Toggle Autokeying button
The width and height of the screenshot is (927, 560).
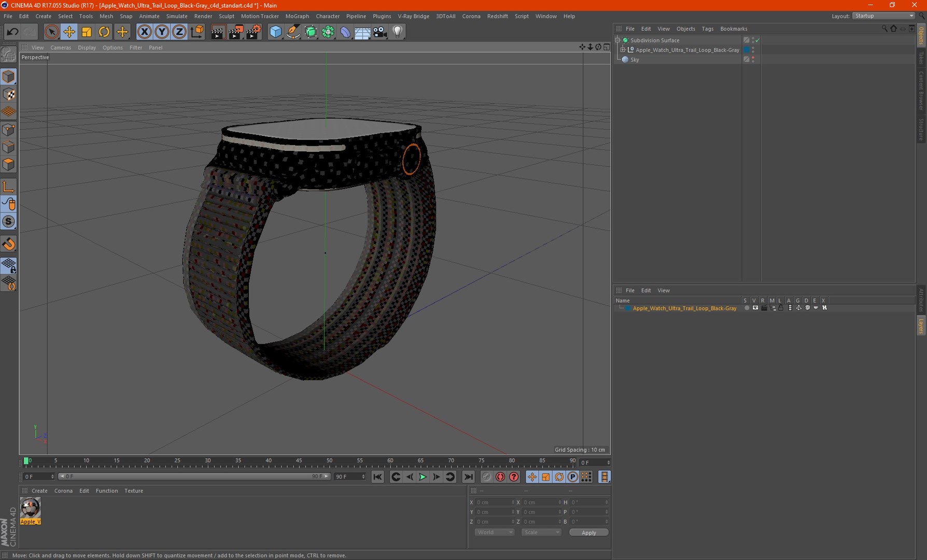pos(500,477)
